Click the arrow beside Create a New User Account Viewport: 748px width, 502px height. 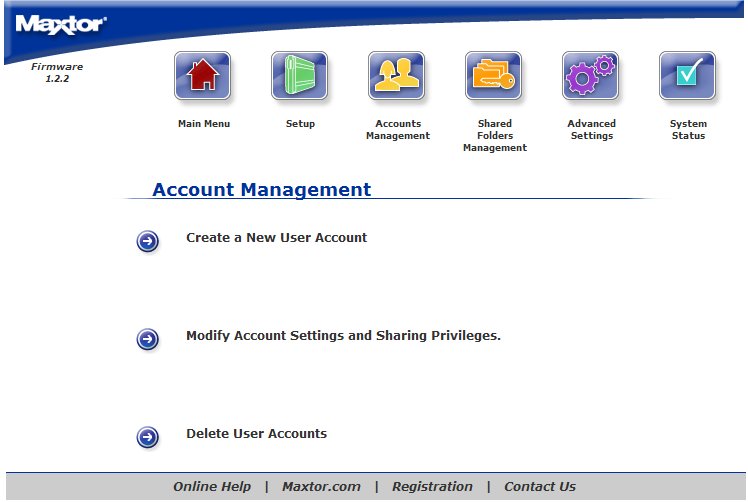coord(148,241)
